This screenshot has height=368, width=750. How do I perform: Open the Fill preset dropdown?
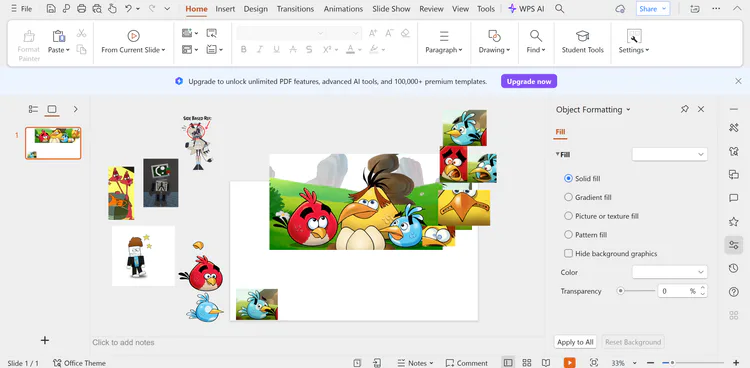669,154
